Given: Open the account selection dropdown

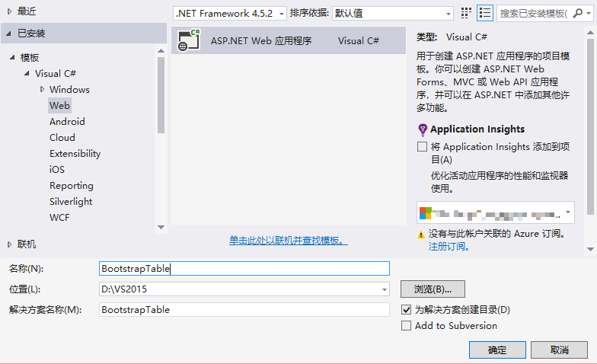Looking at the screenshot, I should 568,212.
